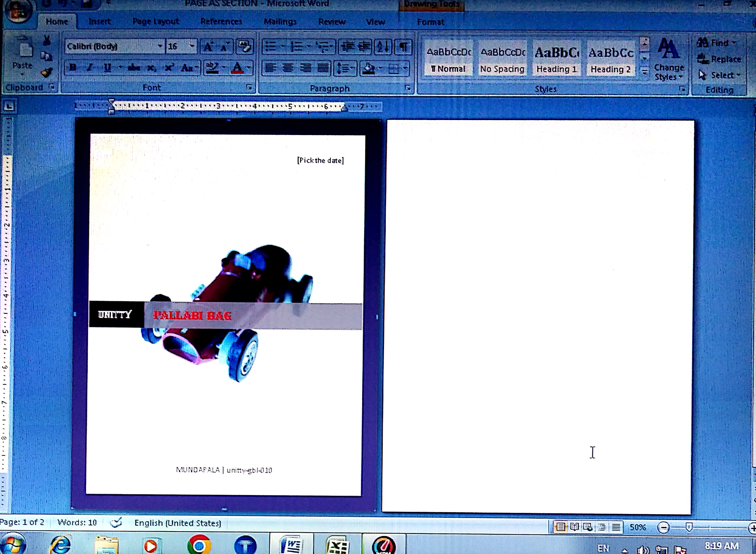This screenshot has width=756, height=554.
Task: Click the Increase Indent icon
Action: tap(364, 47)
